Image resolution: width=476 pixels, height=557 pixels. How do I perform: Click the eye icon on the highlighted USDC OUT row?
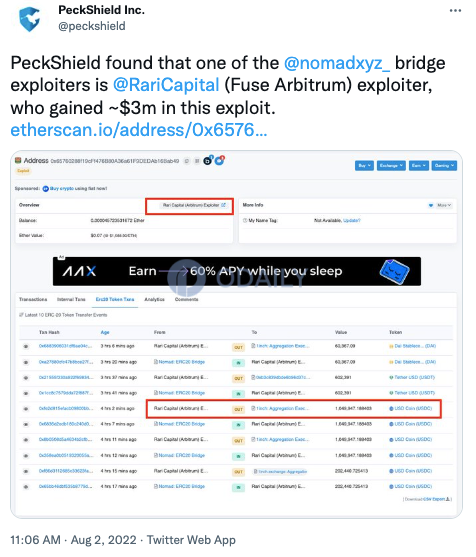click(26, 409)
